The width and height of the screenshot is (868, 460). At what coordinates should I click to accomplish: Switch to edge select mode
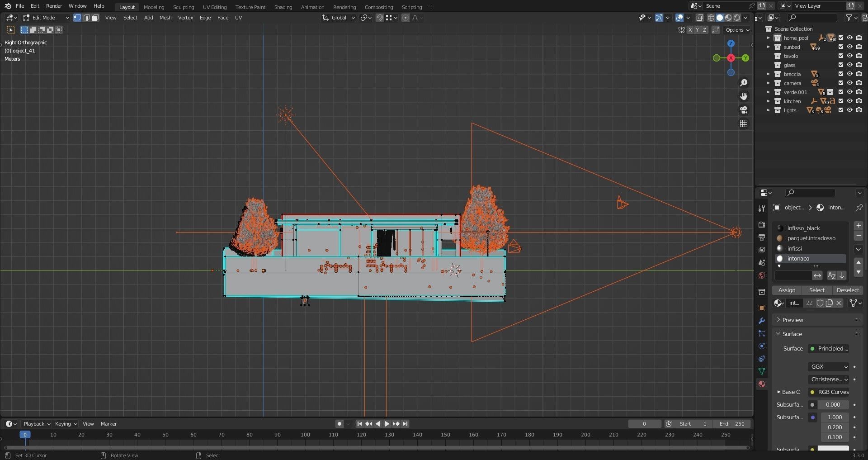[86, 18]
